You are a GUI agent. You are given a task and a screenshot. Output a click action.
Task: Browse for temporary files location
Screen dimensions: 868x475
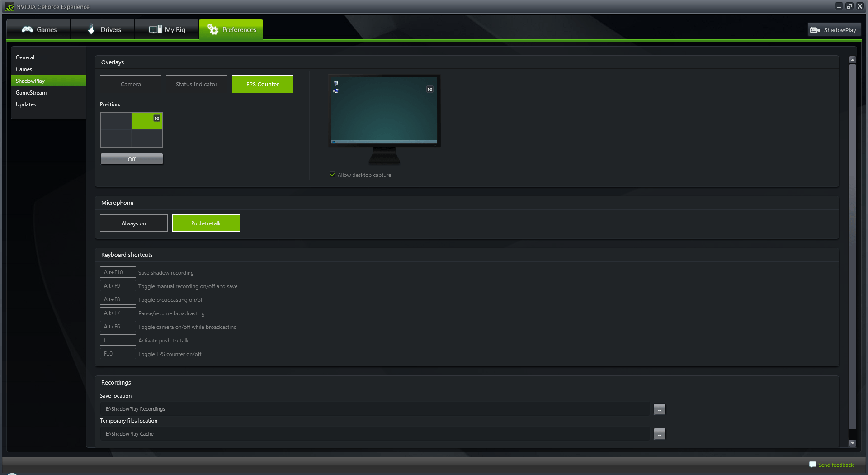pos(660,434)
